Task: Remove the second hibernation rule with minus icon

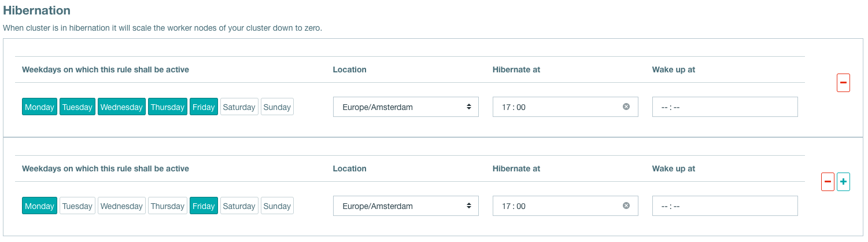Action: [x=828, y=182]
